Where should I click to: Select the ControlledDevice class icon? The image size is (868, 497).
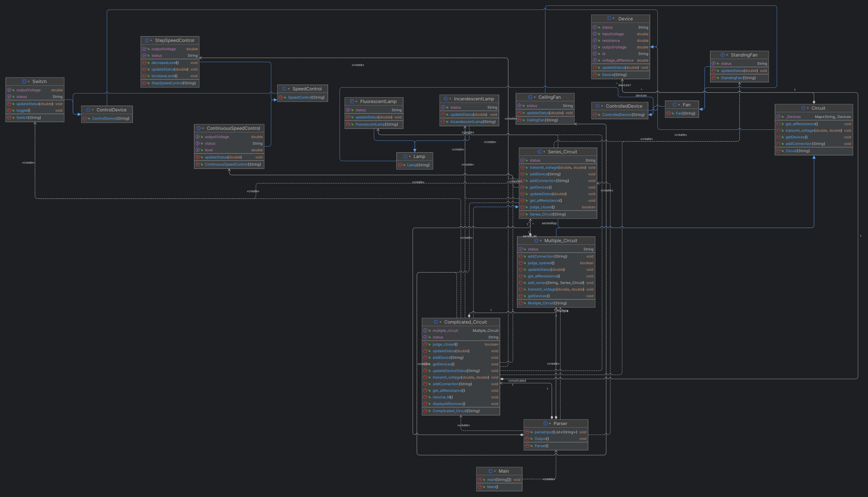pyautogui.click(x=598, y=106)
